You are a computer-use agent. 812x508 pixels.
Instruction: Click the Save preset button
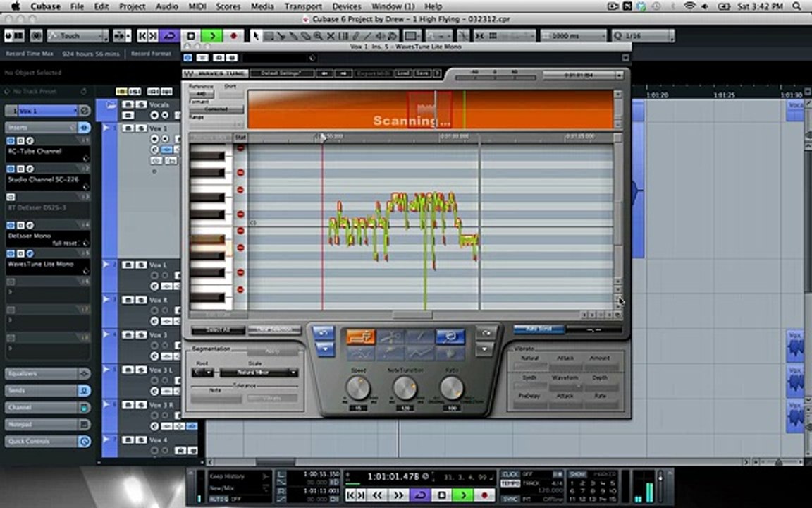422,73
